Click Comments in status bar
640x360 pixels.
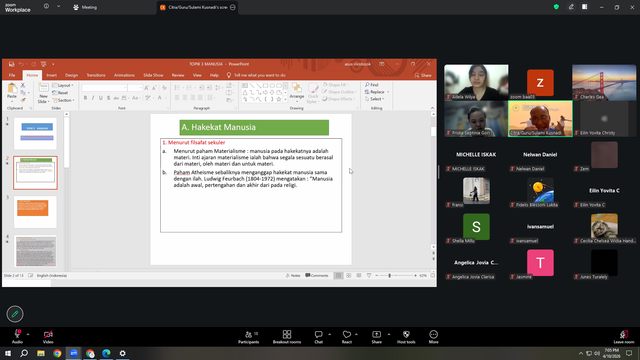click(x=317, y=276)
